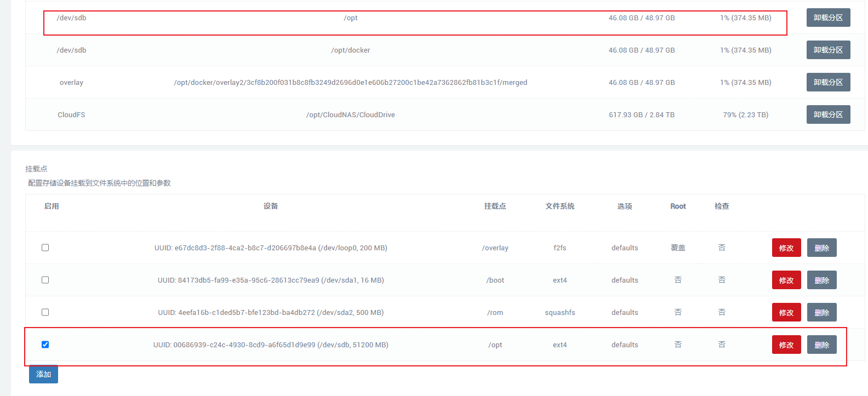Click the 添加 button to add mount
The image size is (868, 396).
pos(43,374)
